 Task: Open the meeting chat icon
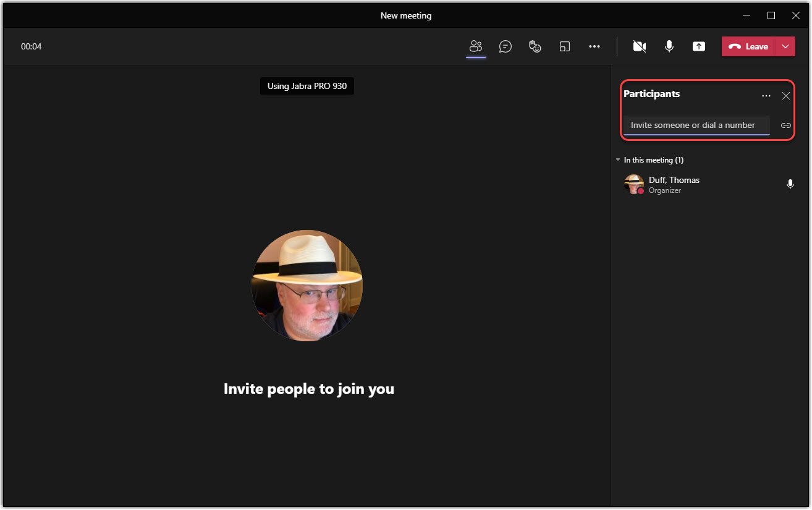pos(505,46)
